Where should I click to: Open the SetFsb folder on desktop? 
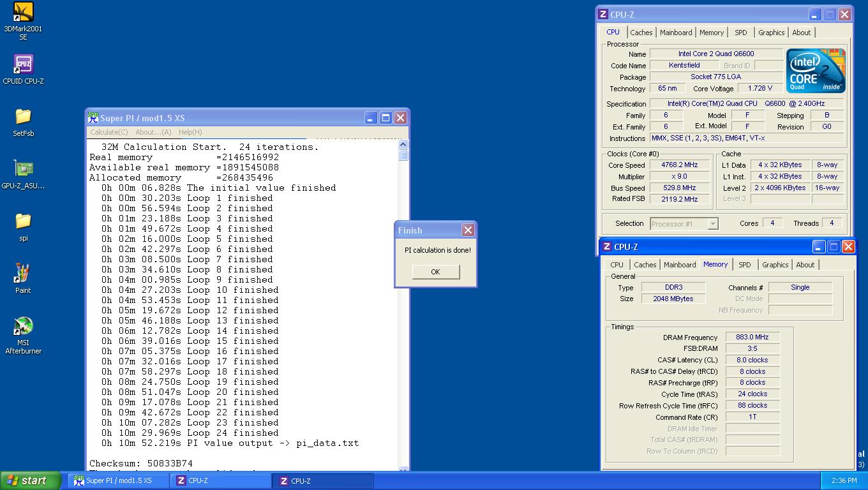pos(23,122)
